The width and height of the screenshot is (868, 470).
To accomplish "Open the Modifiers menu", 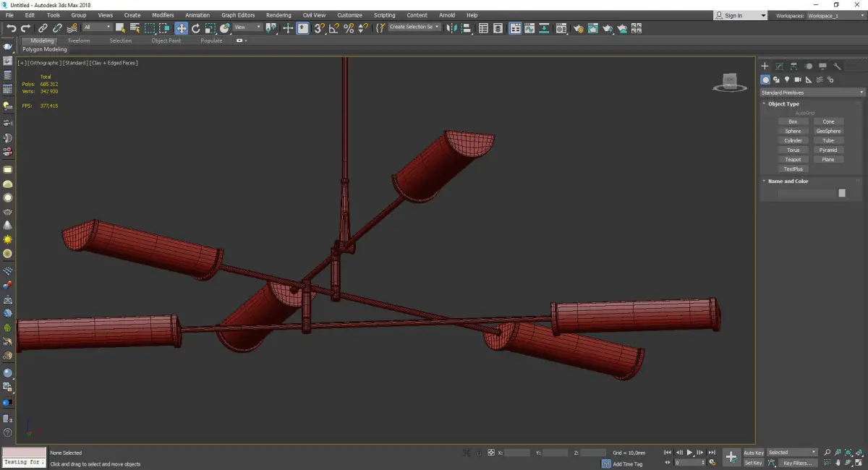I will pyautogui.click(x=163, y=15).
